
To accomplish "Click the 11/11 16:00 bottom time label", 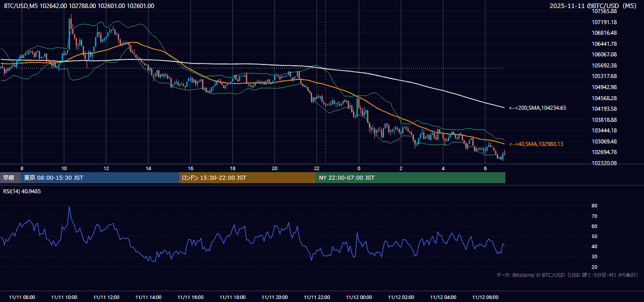I will pyautogui.click(x=190, y=297).
